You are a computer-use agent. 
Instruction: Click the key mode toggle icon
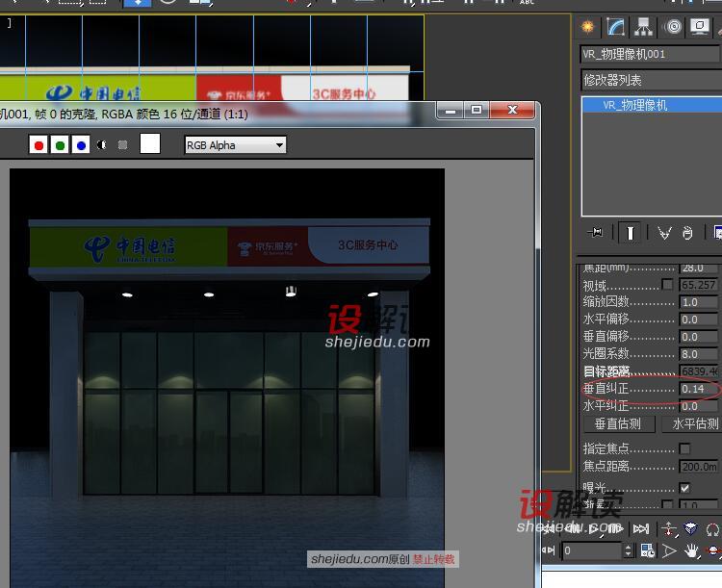point(548,550)
